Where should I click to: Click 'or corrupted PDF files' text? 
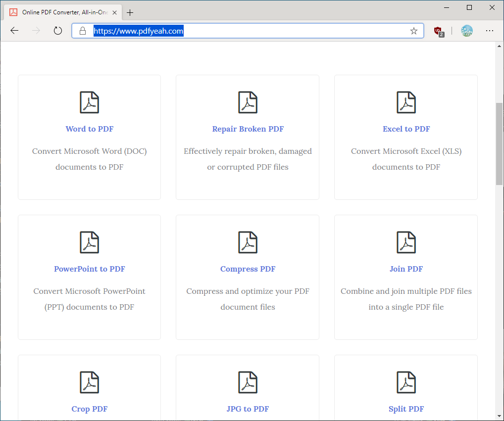coord(248,167)
